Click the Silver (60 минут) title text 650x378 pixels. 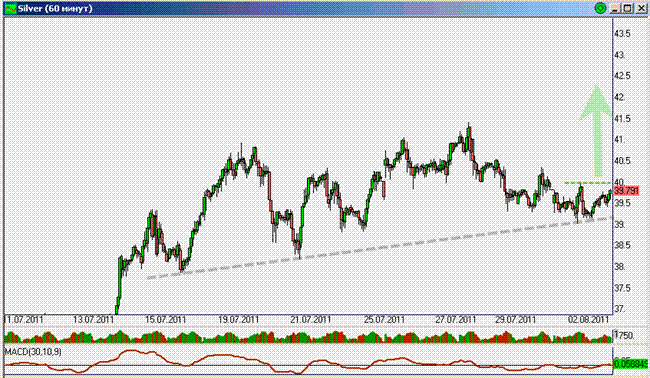coord(55,8)
